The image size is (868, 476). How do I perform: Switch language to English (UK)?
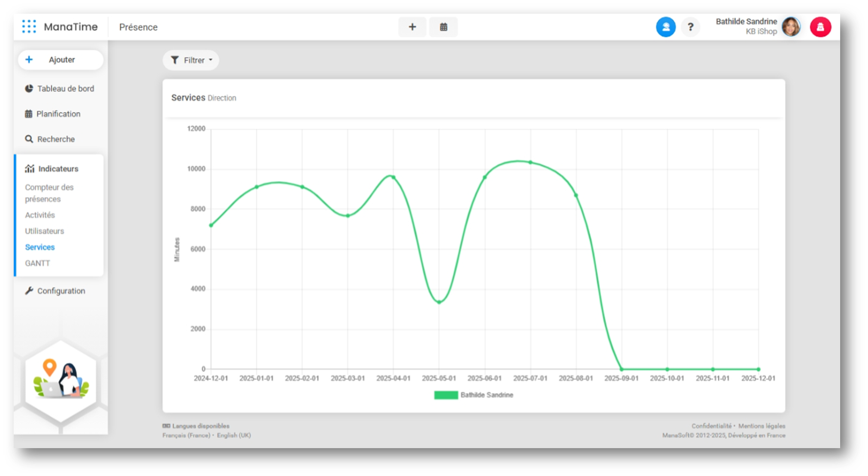tap(234, 435)
